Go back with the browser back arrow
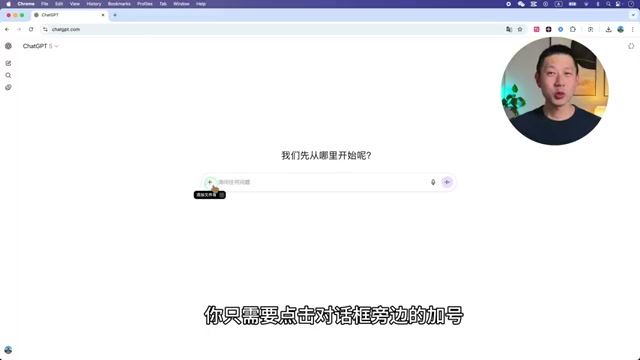Image resolution: width=640 pixels, height=360 pixels. [x=7, y=29]
